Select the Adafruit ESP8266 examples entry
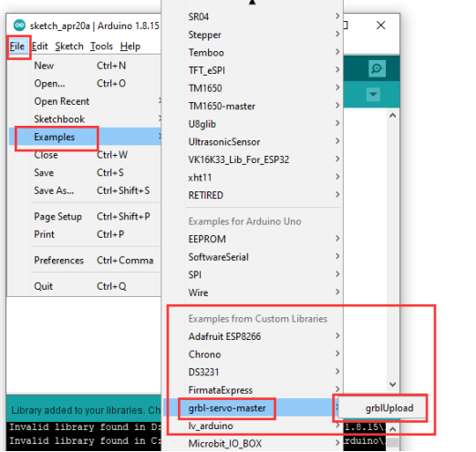 tap(254, 336)
